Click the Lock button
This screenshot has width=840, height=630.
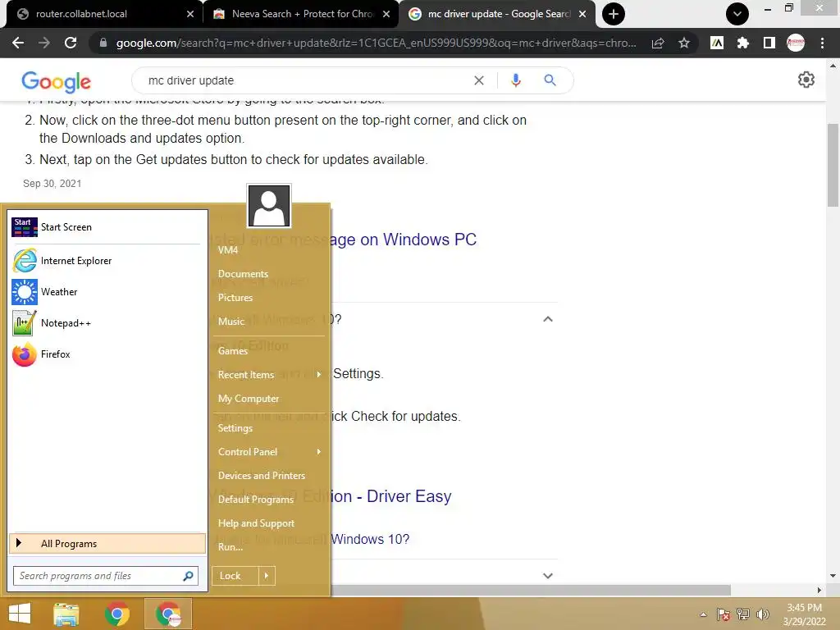pyautogui.click(x=235, y=576)
